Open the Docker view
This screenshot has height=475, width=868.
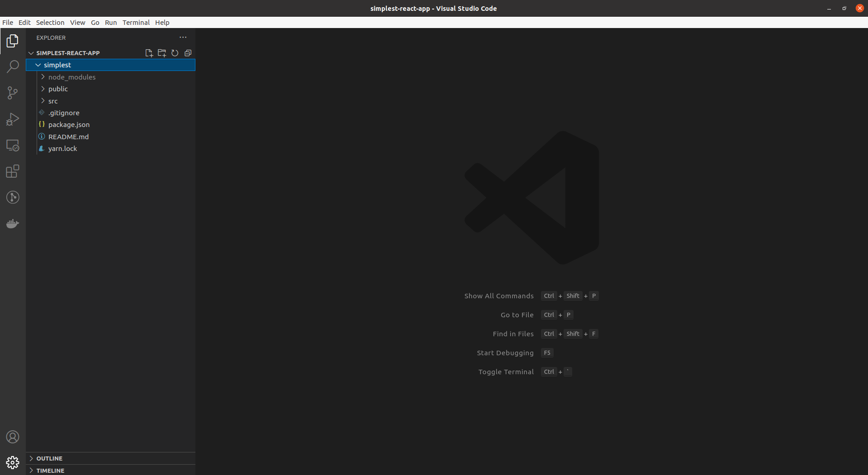click(x=13, y=224)
